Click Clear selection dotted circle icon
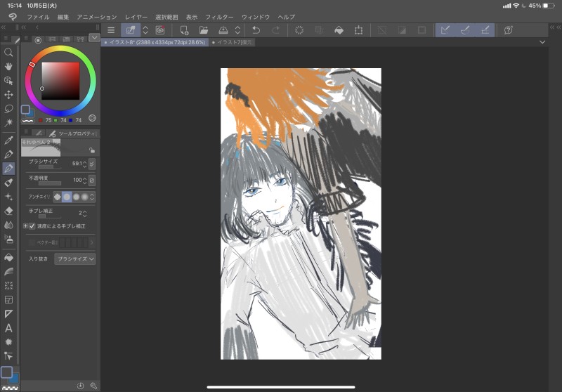The image size is (562, 392). tap(299, 30)
